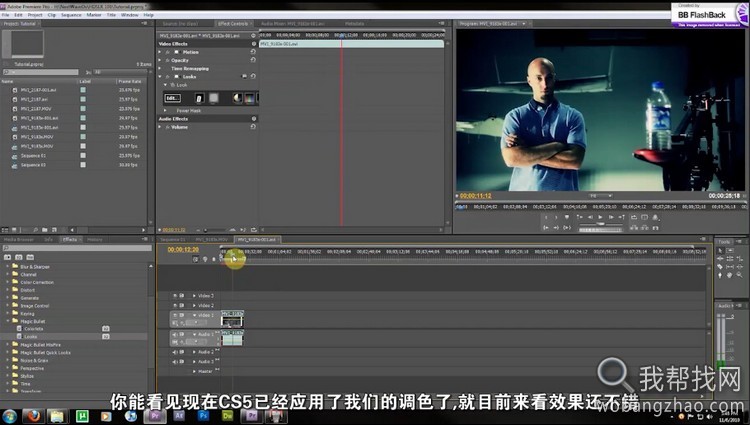Open the Clip menu
750x425 pixels.
pyautogui.click(x=52, y=15)
